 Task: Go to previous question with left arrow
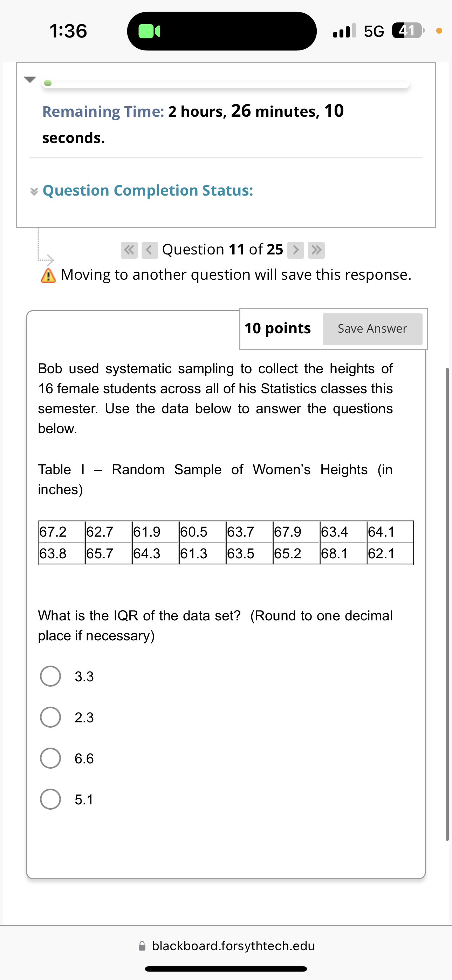coord(150,250)
